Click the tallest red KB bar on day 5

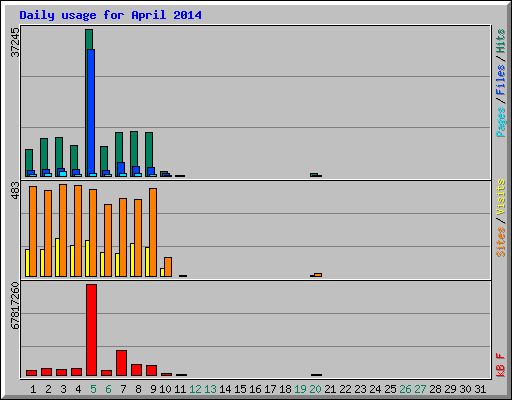[x=91, y=330]
